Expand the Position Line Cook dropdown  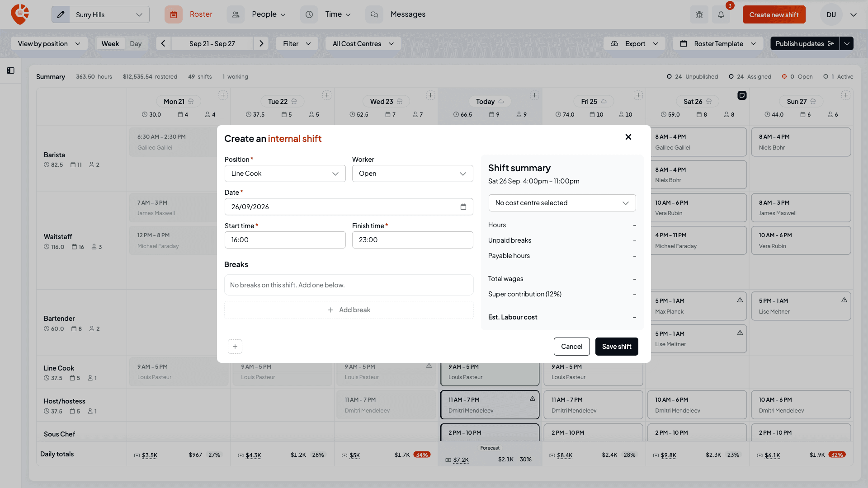tap(285, 174)
